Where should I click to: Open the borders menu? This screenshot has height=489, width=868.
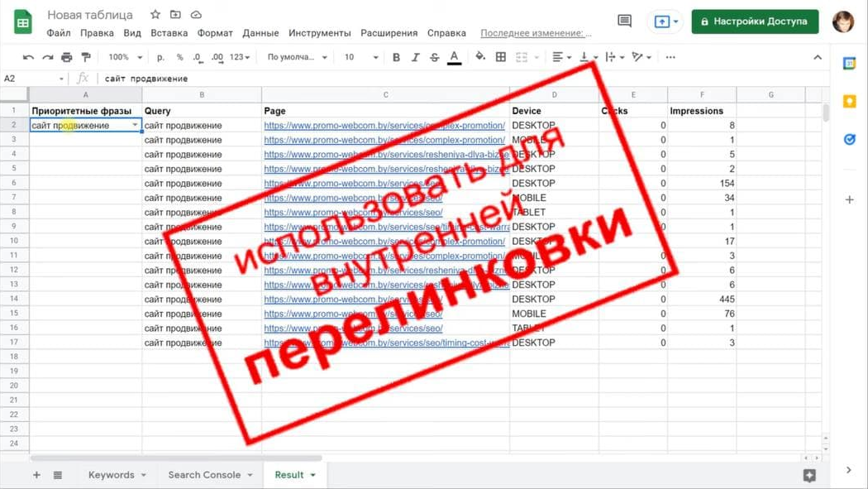click(x=502, y=57)
